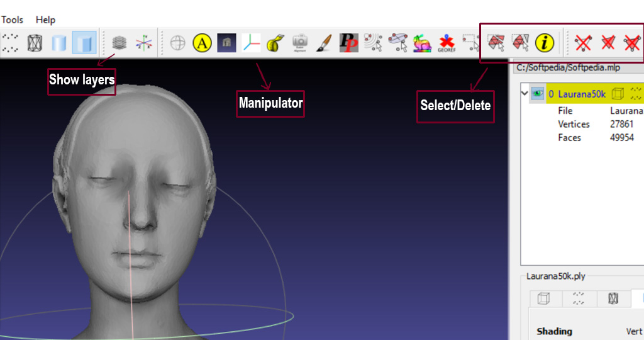Click the Raster Alignment camera icon
Image resolution: width=644 pixels, height=340 pixels.
pos(299,43)
